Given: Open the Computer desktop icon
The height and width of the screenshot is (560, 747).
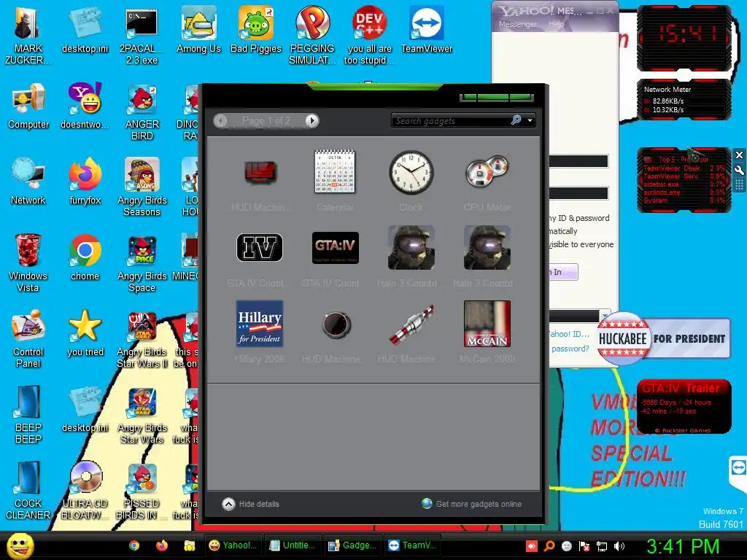Looking at the screenshot, I should tap(28, 106).
